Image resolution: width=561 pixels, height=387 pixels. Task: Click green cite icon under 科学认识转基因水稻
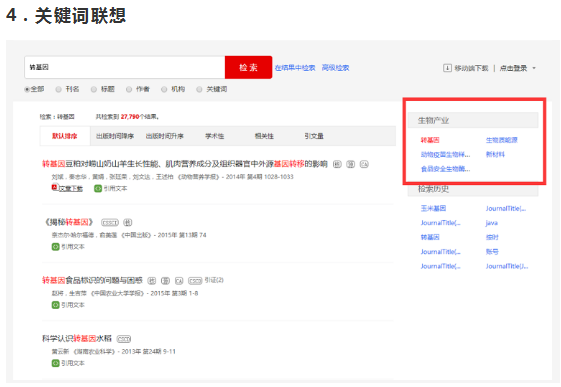click(55, 363)
